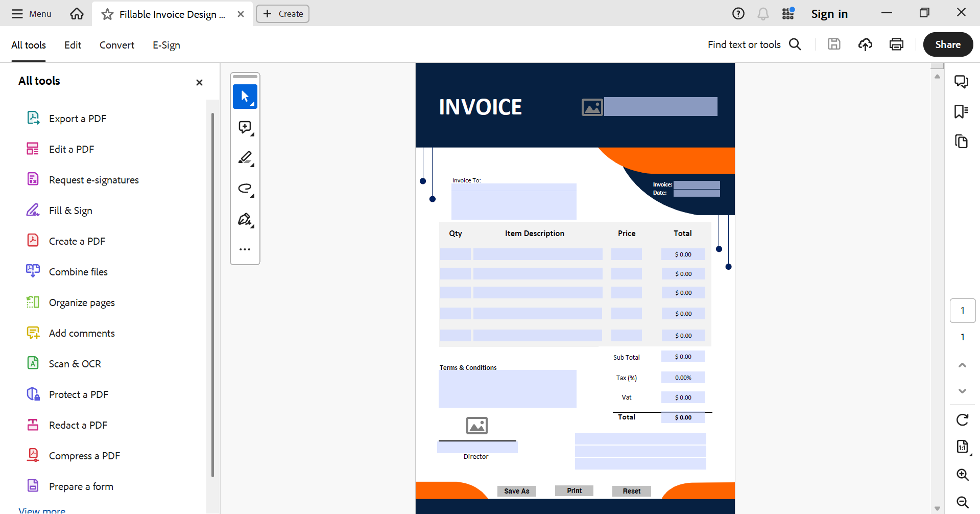Viewport: 980px width, 514px height.
Task: Open the page thumbnails panel
Action: point(962,142)
